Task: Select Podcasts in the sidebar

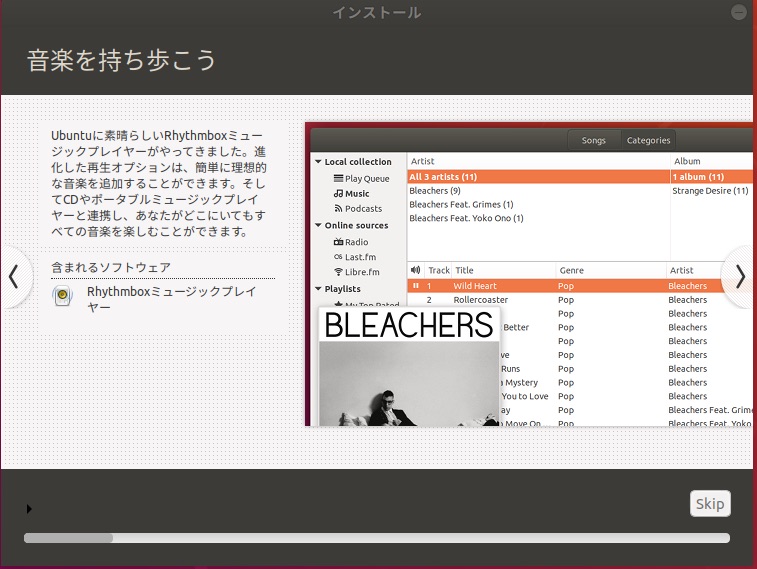Action: click(363, 208)
